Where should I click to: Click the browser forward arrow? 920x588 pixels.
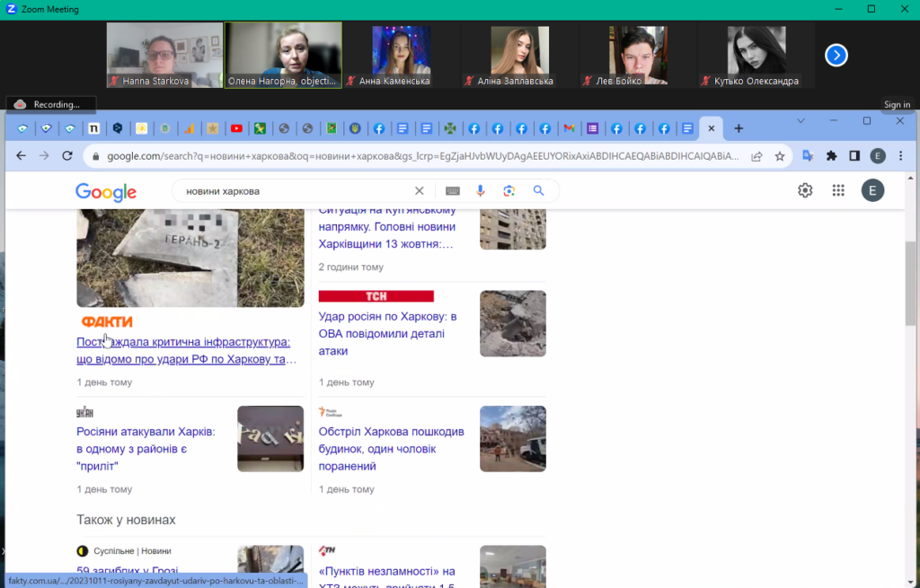[x=44, y=156]
